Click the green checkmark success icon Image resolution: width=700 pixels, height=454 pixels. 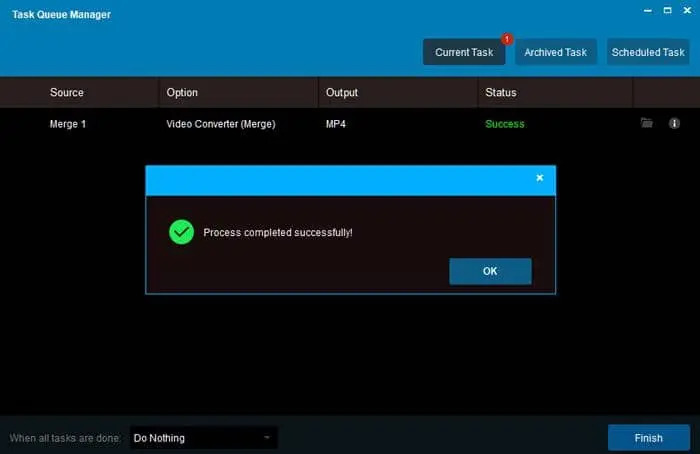[181, 232]
